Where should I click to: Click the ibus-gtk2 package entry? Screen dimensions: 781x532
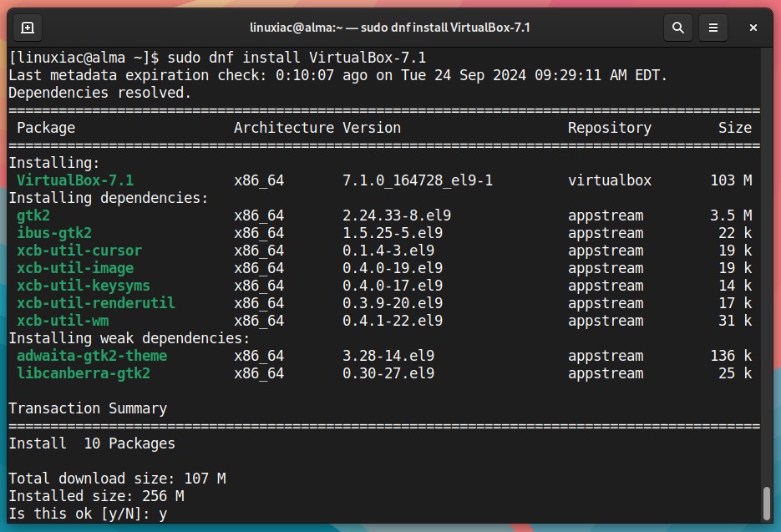[54, 233]
